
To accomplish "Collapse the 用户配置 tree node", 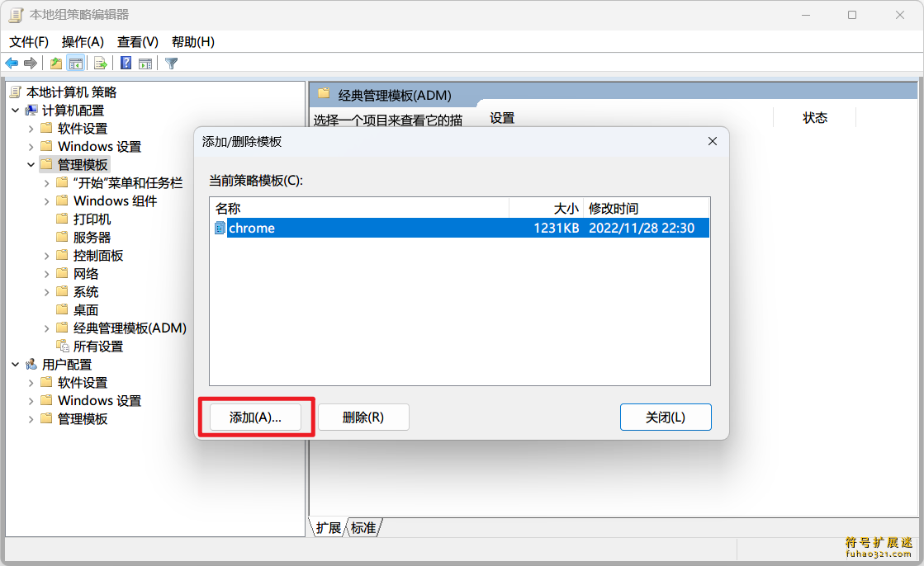I will click(16, 366).
